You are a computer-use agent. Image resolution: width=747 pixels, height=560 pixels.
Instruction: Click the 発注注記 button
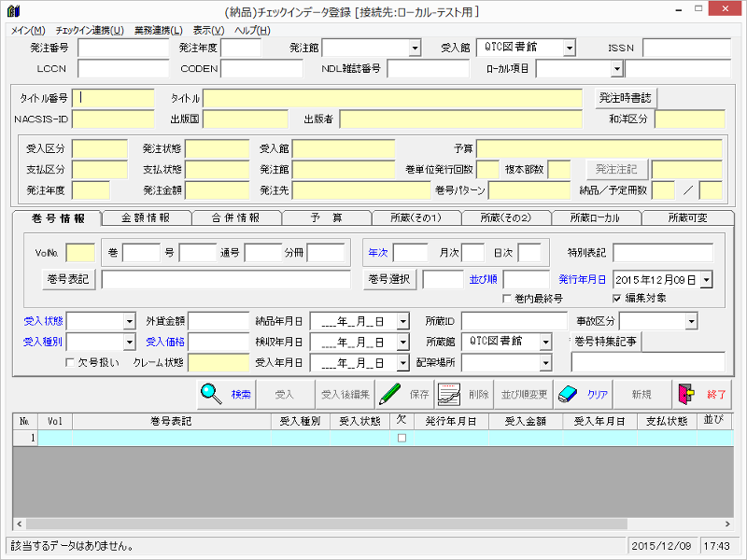[x=616, y=169]
